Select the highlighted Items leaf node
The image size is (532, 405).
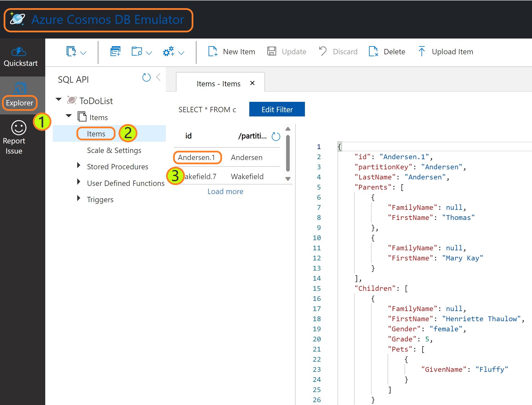pyautogui.click(x=96, y=134)
